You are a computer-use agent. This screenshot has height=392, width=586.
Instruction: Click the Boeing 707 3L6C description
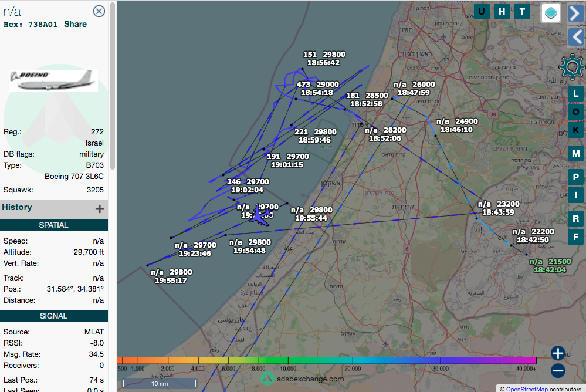pyautogui.click(x=74, y=177)
